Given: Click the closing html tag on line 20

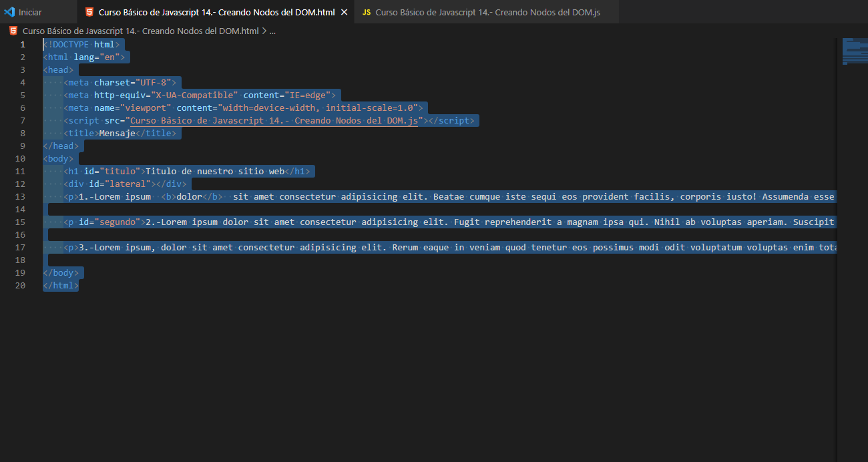Looking at the screenshot, I should pyautogui.click(x=61, y=285).
